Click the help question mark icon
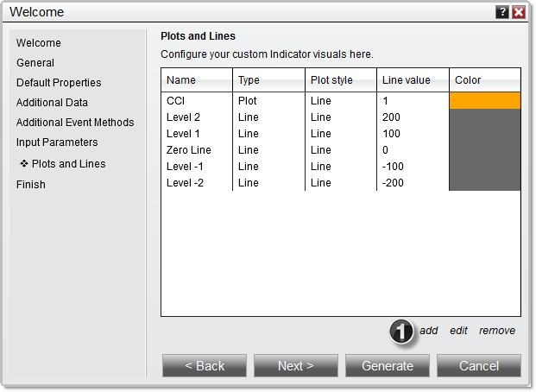Image resolution: width=536 pixels, height=392 pixels. (x=501, y=12)
